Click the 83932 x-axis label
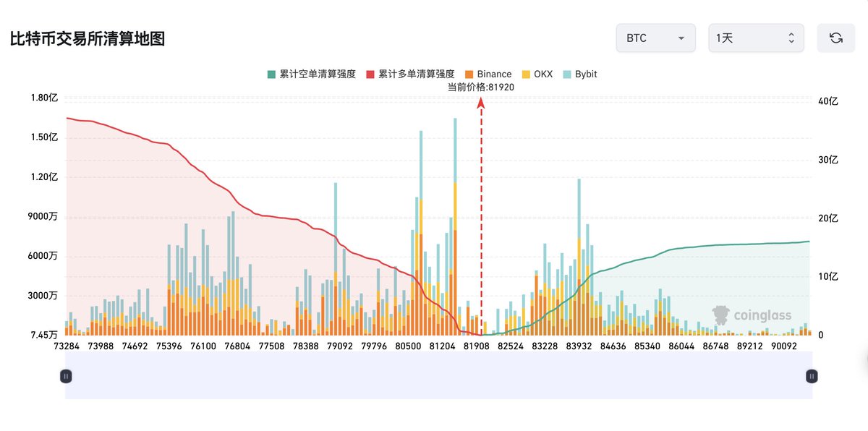 [x=579, y=346]
